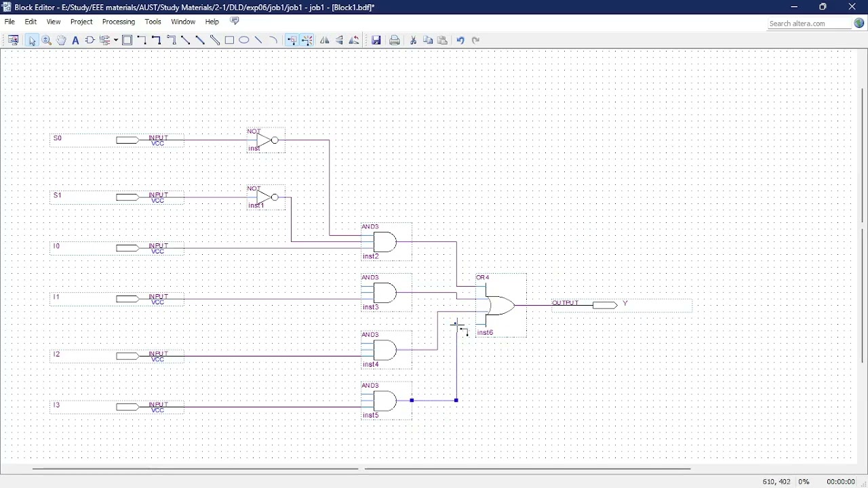Open the Project menu
The image size is (868, 488).
[81, 22]
